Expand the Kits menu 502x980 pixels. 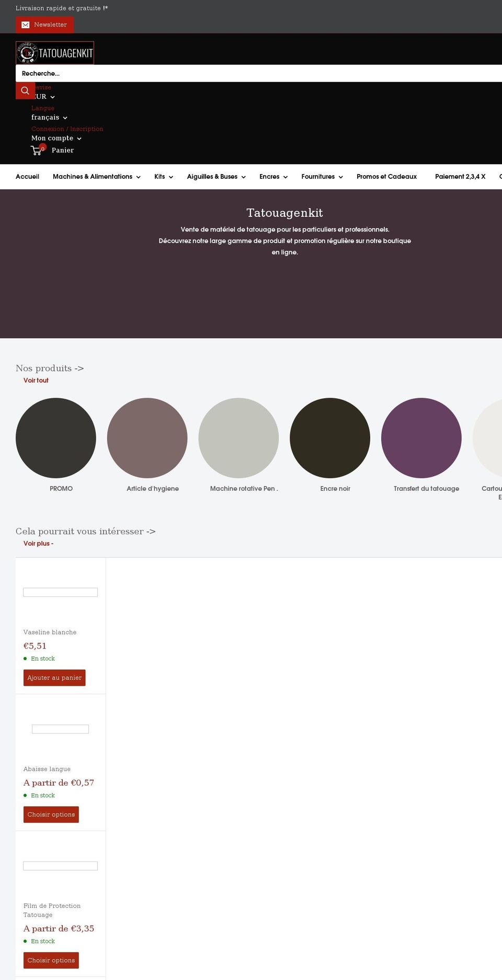(164, 177)
